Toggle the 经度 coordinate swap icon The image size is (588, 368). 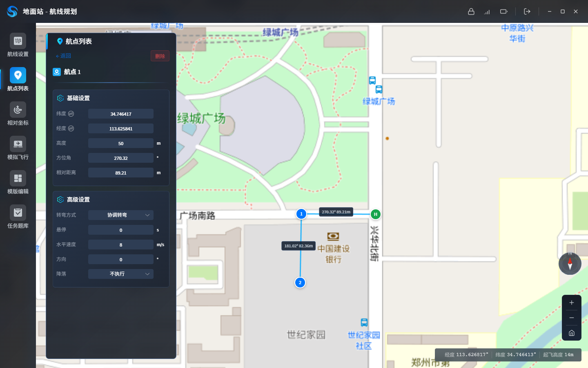tap(71, 128)
